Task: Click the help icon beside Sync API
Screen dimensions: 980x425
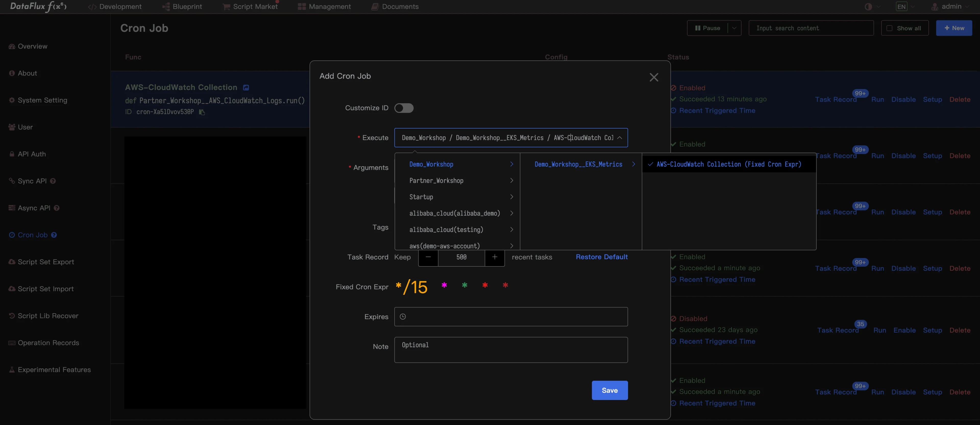Action: tap(53, 181)
